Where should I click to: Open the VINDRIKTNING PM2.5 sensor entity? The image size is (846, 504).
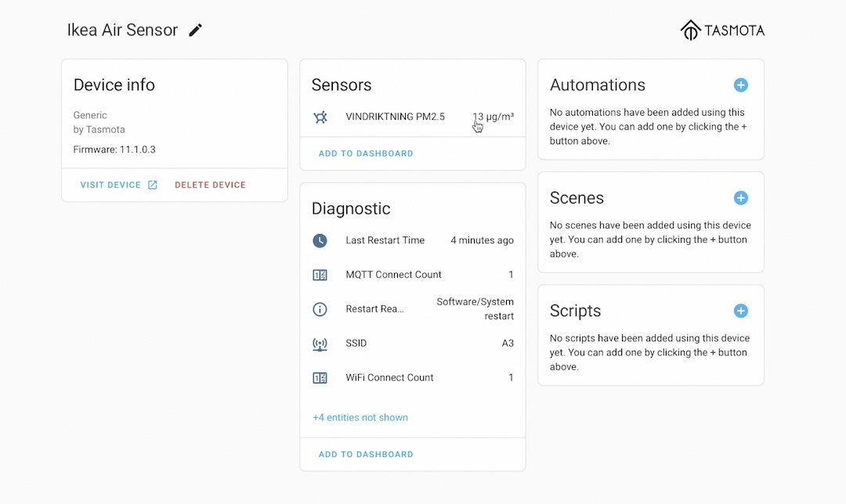[413, 117]
